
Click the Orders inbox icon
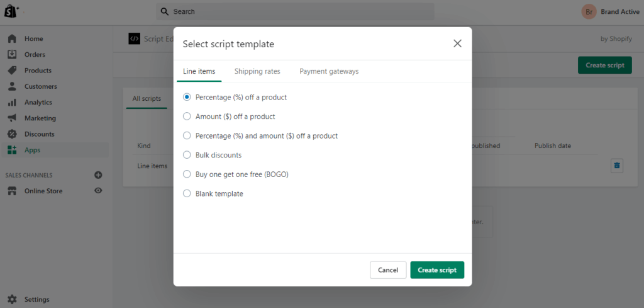(x=12, y=54)
